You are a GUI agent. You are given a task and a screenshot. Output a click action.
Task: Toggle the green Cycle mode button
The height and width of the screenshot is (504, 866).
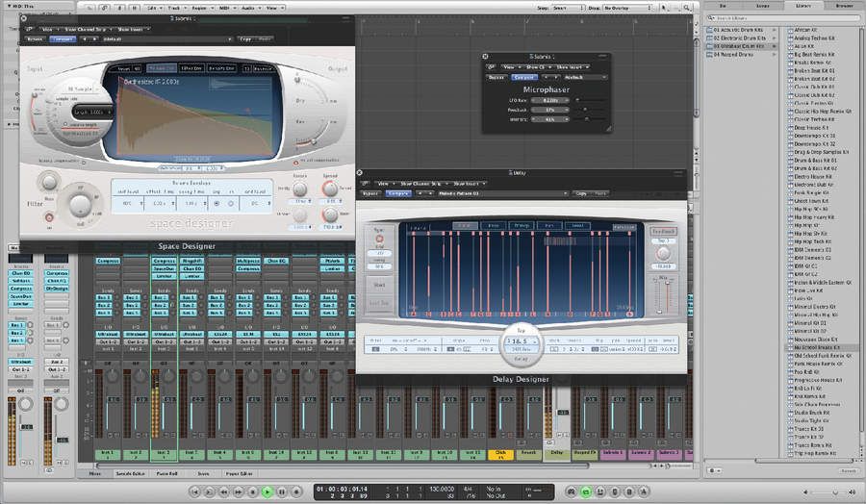point(586,491)
